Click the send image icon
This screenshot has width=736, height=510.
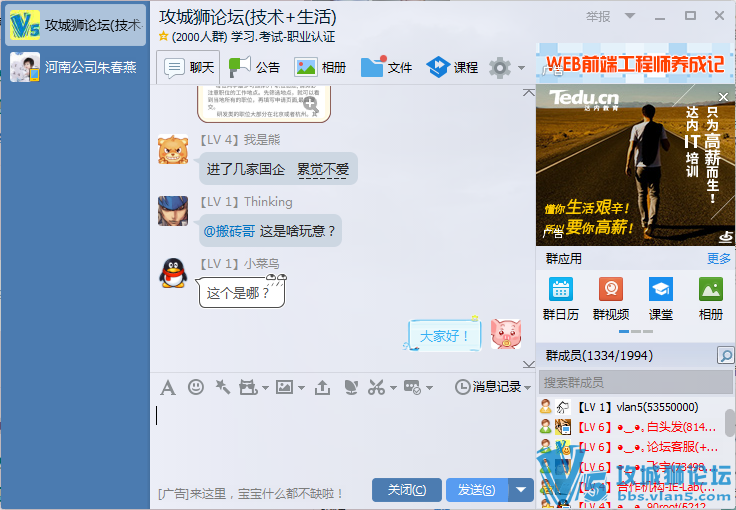[285, 387]
